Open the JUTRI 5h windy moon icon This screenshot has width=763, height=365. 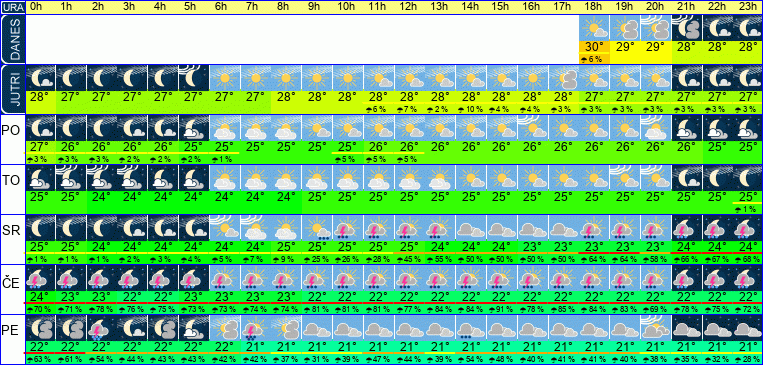click(x=194, y=78)
